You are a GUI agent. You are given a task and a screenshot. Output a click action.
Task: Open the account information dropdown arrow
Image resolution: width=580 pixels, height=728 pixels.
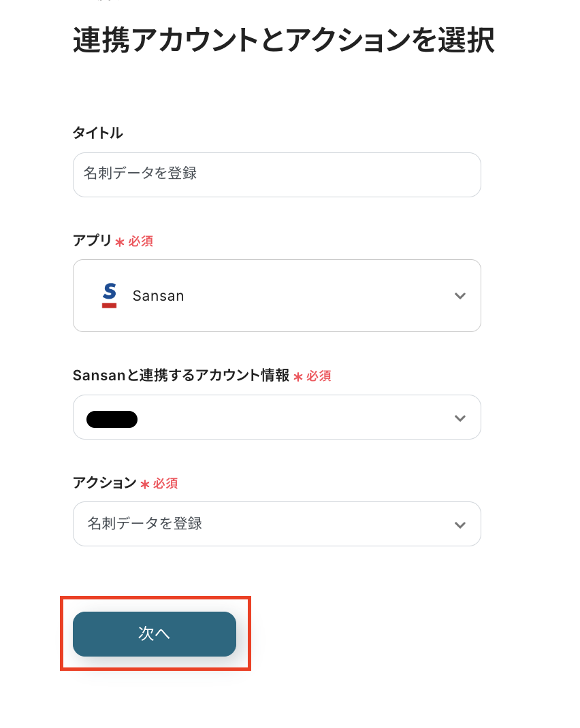click(x=460, y=418)
